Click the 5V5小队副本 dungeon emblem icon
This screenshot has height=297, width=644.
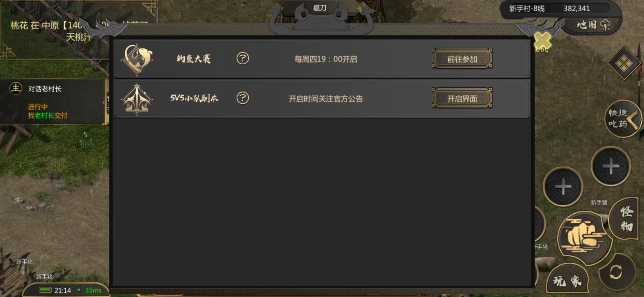coord(137,99)
